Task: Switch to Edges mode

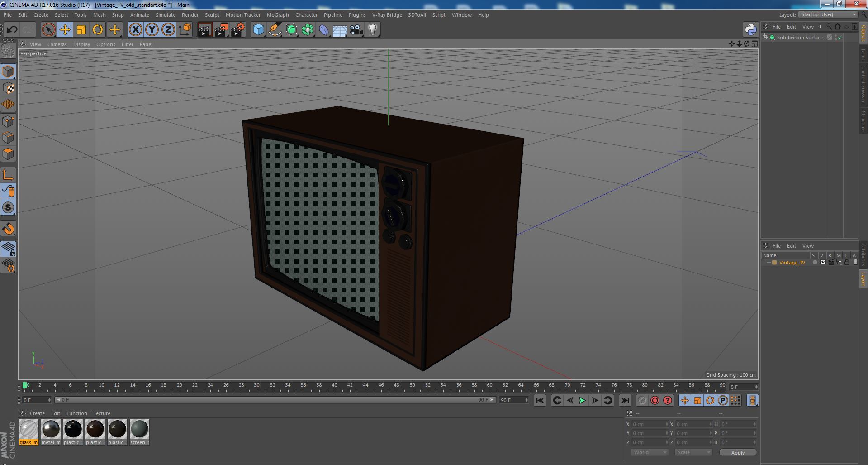Action: (8, 138)
